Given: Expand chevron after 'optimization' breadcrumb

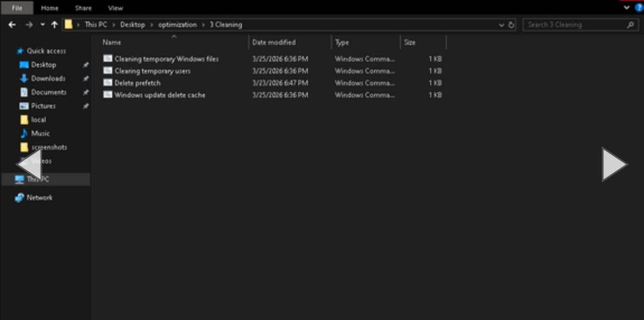Looking at the screenshot, I should 204,24.
